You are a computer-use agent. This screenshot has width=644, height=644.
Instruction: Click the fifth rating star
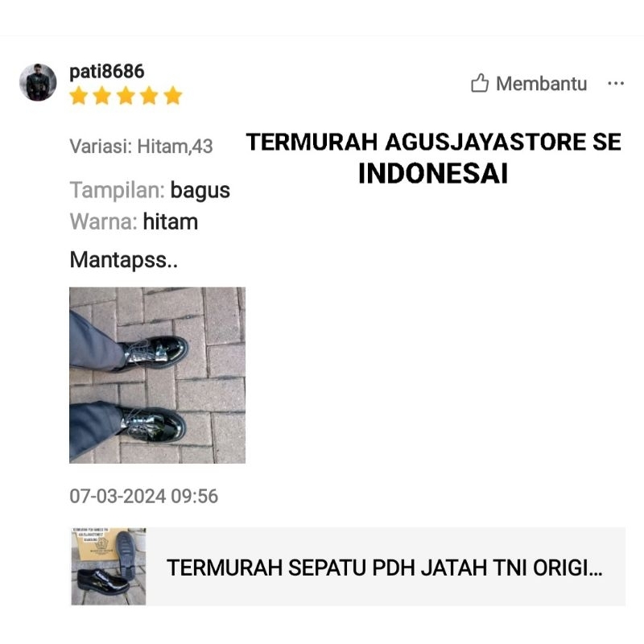(173, 96)
